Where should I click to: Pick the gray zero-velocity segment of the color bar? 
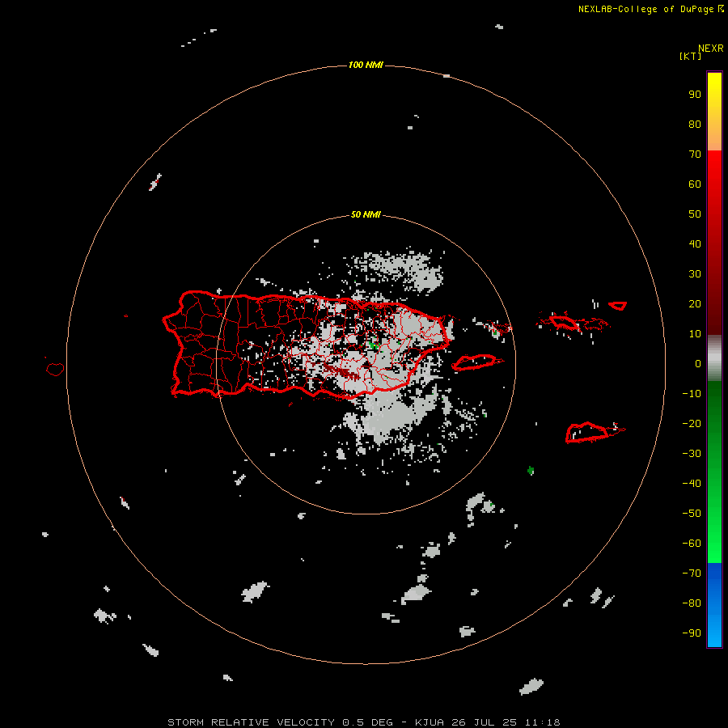(x=714, y=358)
